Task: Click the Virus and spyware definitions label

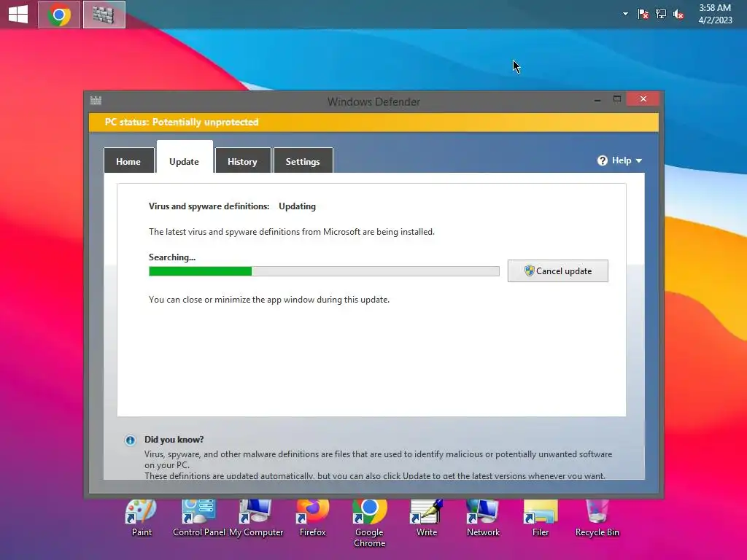Action: [x=209, y=206]
